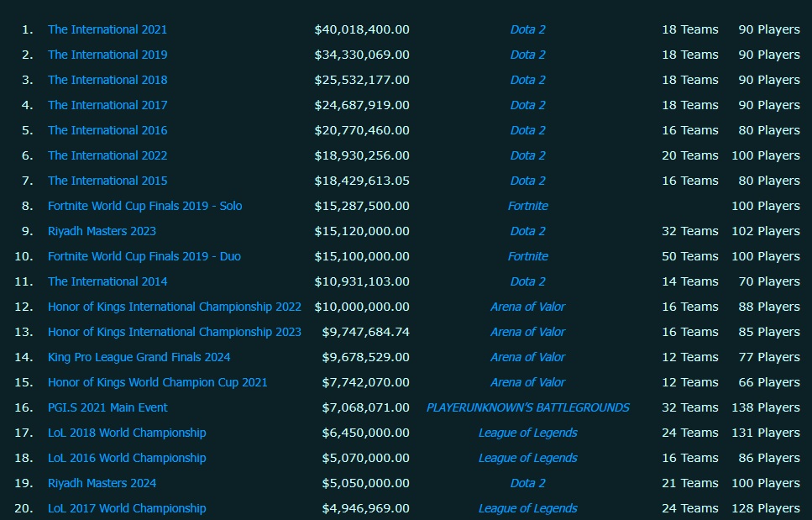Open LoL 2016 World Championship link
This screenshot has width=812, height=520.
click(127, 458)
